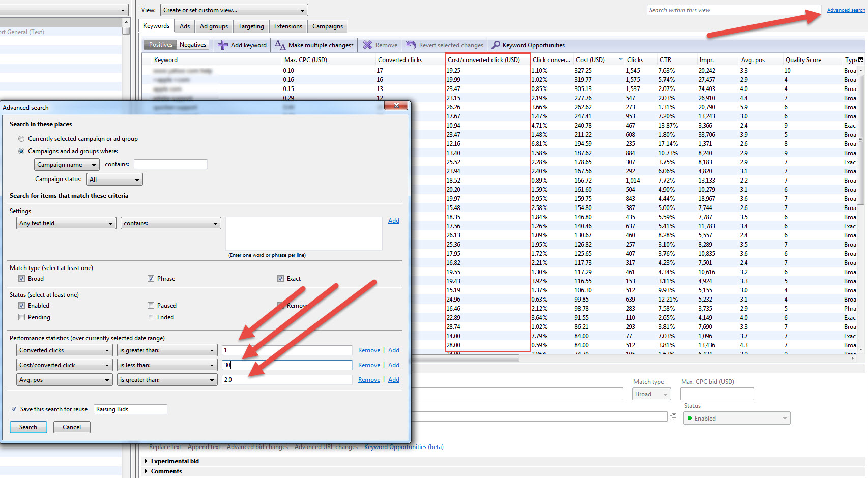Viewport: 868px width, 478px height.
Task: Enable the Paused status checkbox
Action: point(151,306)
